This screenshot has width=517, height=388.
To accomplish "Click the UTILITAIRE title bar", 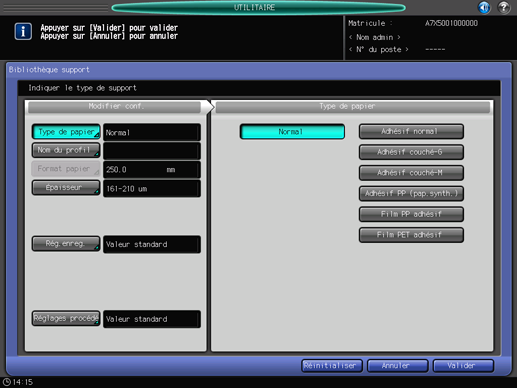I will [258, 7].
